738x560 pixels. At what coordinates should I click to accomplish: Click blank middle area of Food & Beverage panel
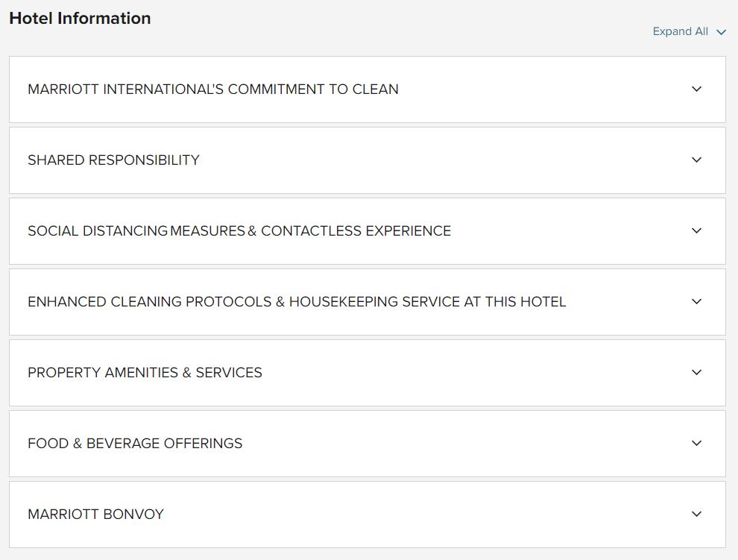(x=462, y=444)
